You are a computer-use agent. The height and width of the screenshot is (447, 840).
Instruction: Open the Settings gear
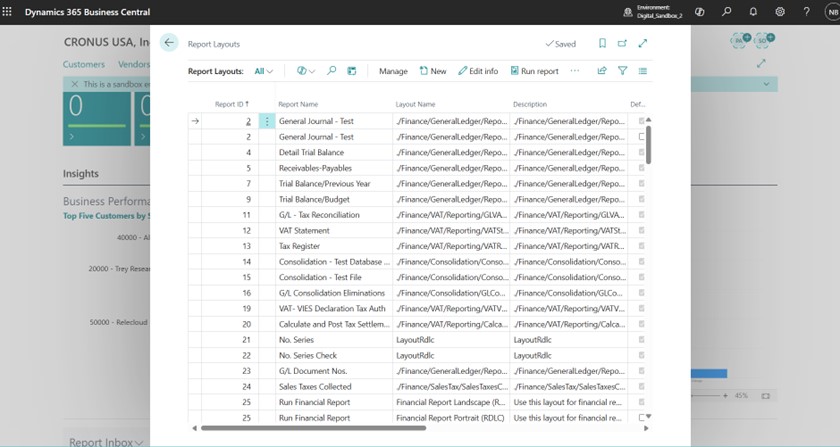coord(780,11)
